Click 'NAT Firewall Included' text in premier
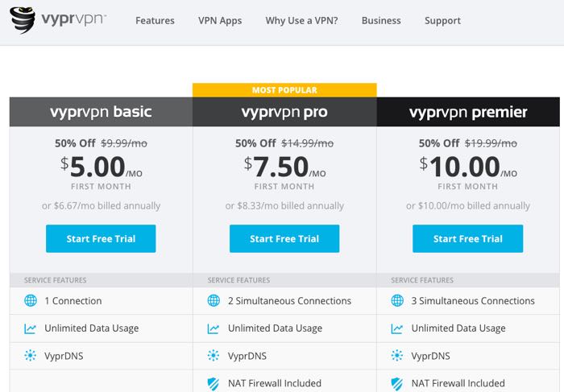This screenshot has width=564, height=392. coord(458,383)
